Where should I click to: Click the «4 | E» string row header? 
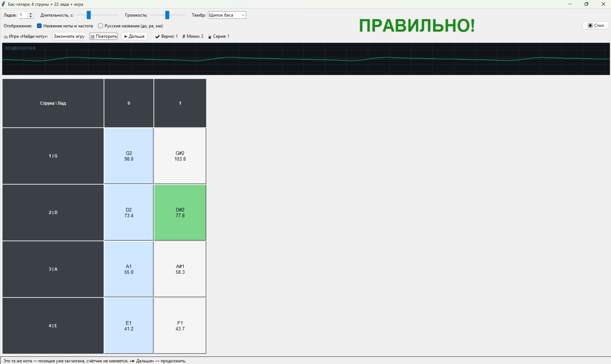(x=53, y=326)
